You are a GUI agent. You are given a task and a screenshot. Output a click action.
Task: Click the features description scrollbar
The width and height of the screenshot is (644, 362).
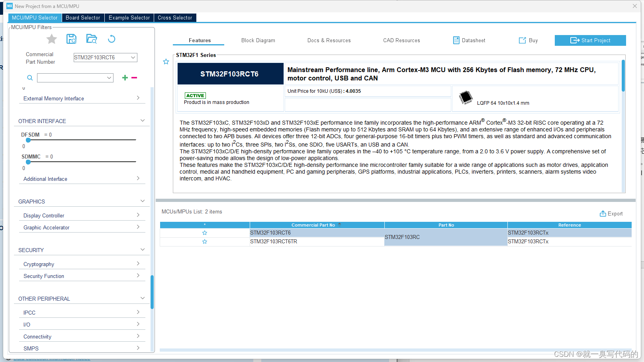(x=623, y=76)
